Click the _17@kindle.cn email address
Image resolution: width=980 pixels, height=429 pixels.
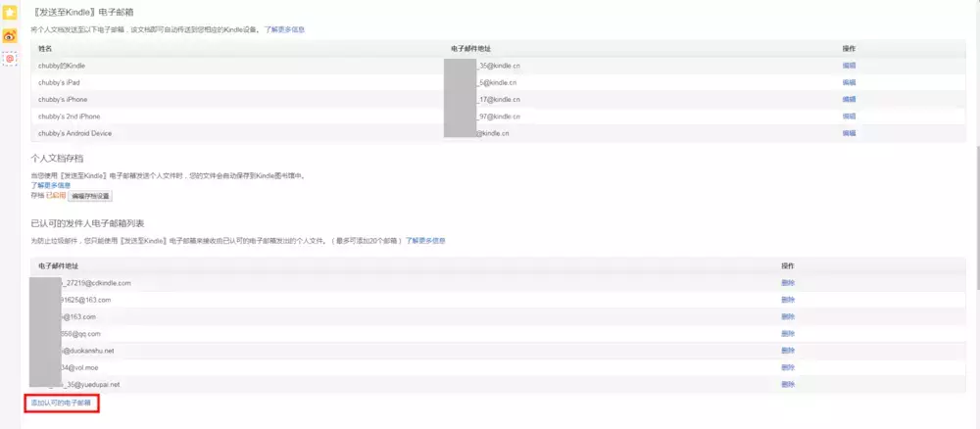(499, 99)
